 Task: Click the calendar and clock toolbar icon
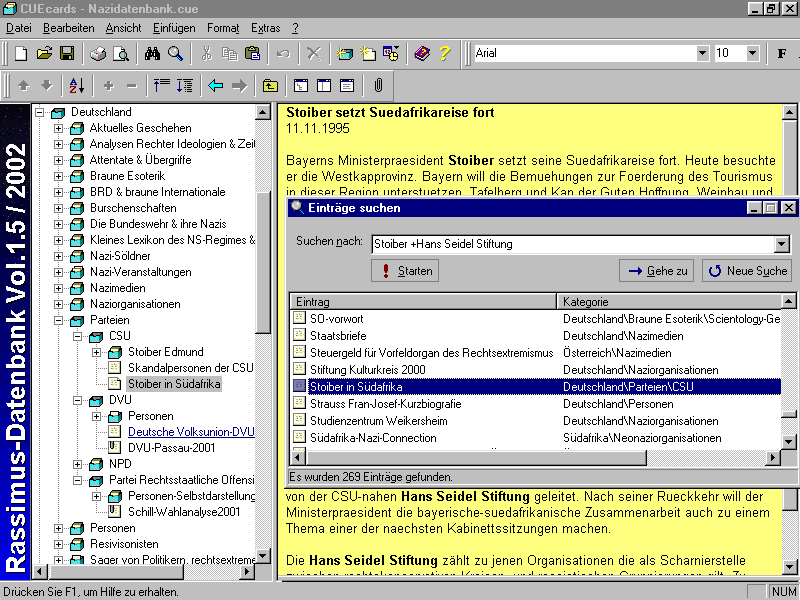(391, 53)
